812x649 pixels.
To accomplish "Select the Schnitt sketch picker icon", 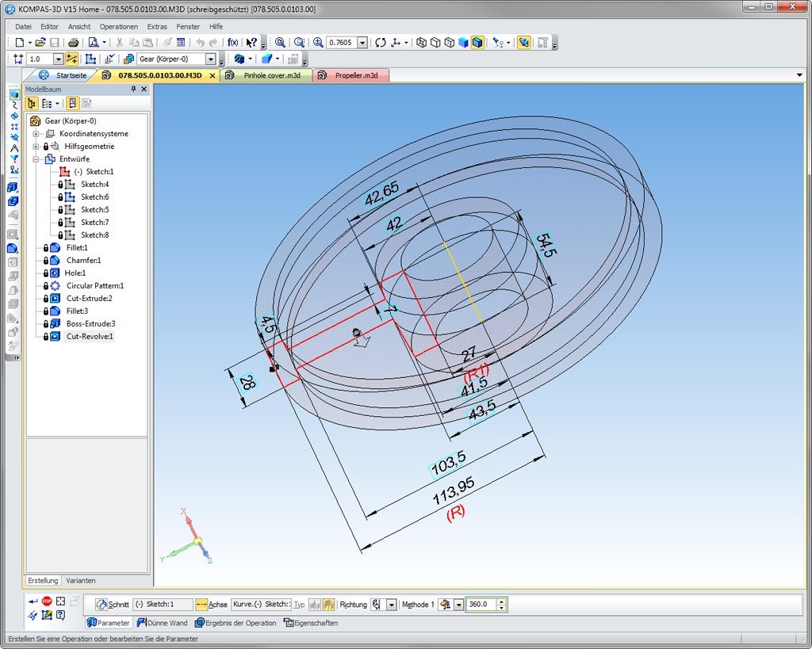I will click(x=101, y=605).
